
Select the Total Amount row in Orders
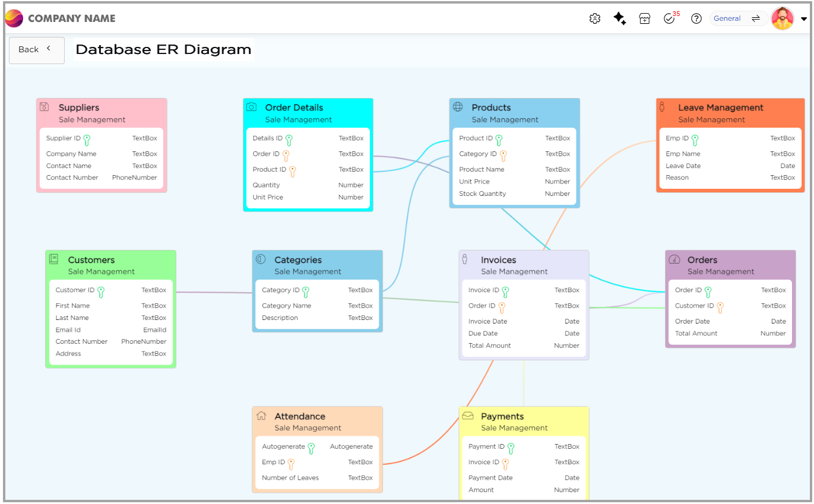[696, 334]
